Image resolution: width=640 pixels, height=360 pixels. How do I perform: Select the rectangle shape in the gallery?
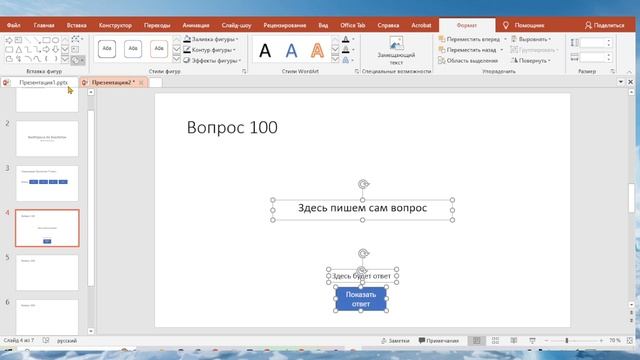46,40
